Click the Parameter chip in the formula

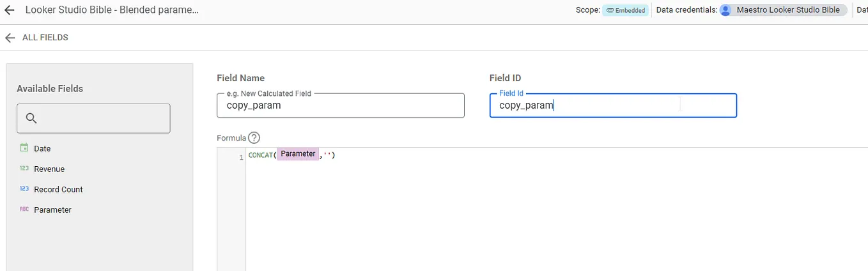point(298,154)
